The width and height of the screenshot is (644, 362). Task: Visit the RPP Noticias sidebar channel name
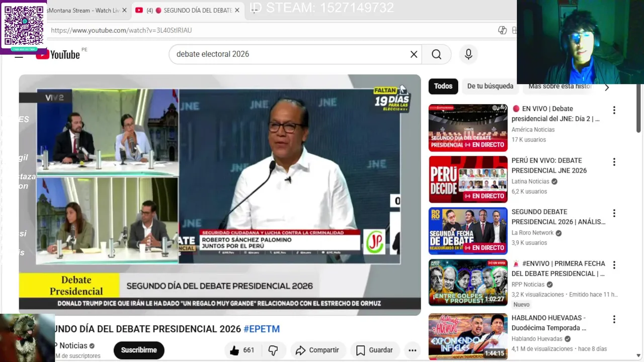coord(528,285)
